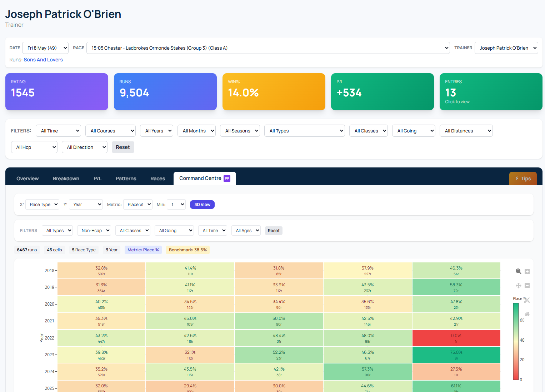Screen dimensions: 545x392
Task: Click the red 0.0% heatmap cell for 2022
Action: point(456,338)
